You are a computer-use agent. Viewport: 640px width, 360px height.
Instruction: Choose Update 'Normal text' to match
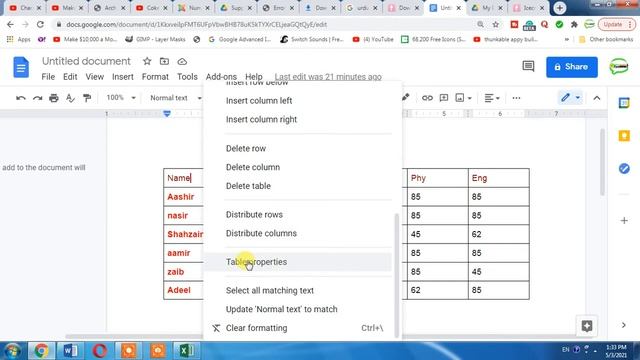click(297, 309)
